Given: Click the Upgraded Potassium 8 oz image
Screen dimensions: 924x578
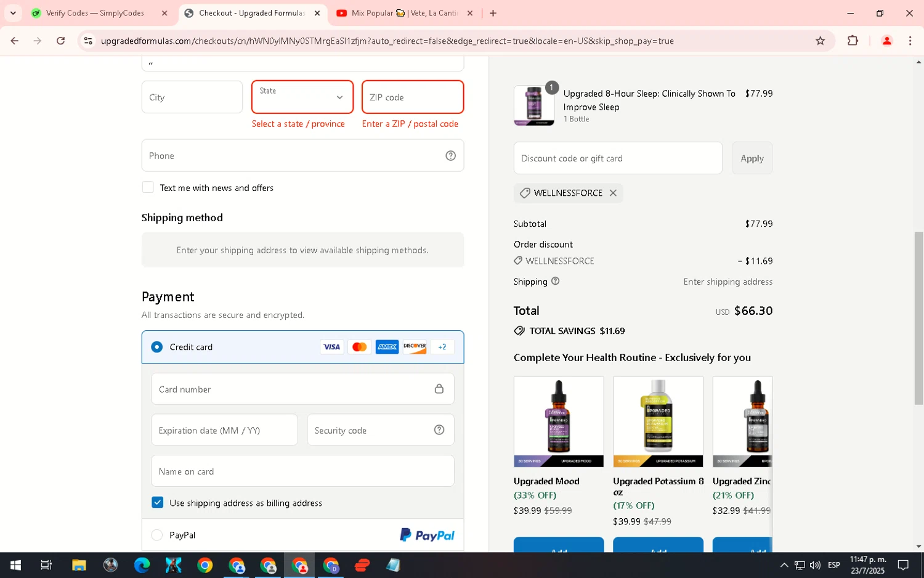Looking at the screenshot, I should point(658,422).
